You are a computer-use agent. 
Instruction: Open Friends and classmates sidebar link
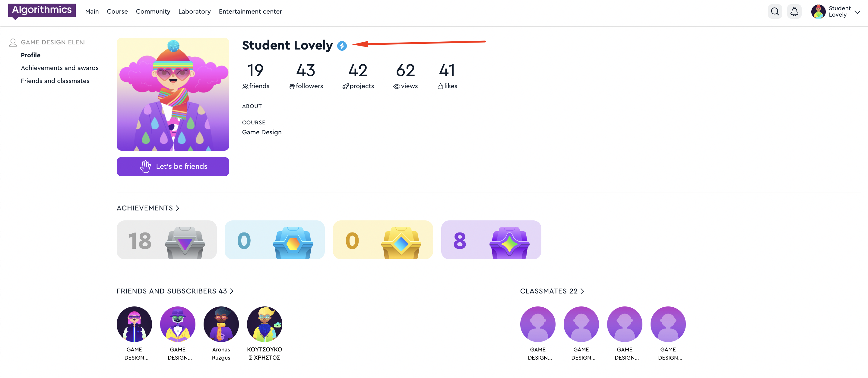[55, 81]
